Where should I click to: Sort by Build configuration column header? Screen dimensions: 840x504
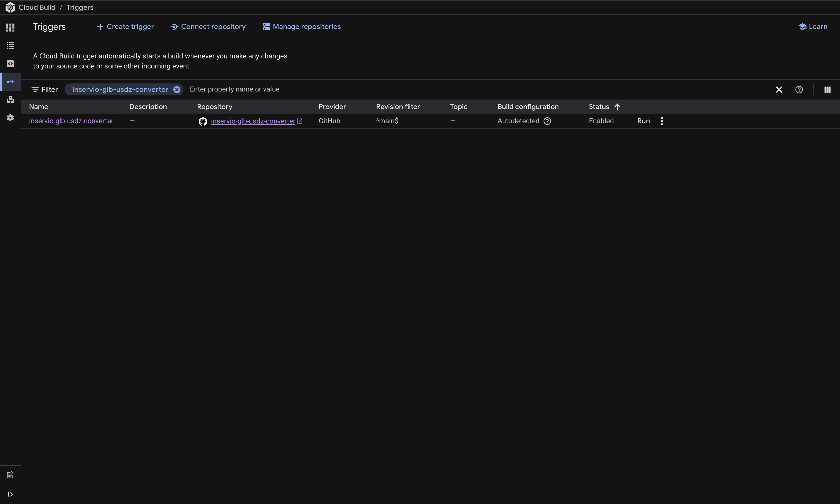528,107
